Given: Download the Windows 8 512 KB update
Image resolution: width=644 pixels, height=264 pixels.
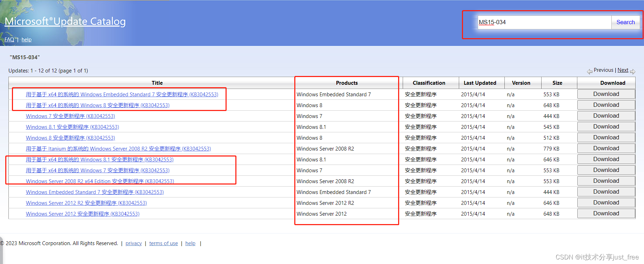Looking at the screenshot, I should [x=606, y=138].
